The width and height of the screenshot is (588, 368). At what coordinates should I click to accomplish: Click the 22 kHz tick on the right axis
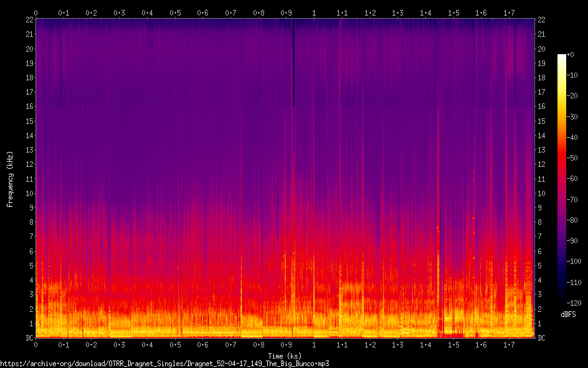click(x=542, y=20)
